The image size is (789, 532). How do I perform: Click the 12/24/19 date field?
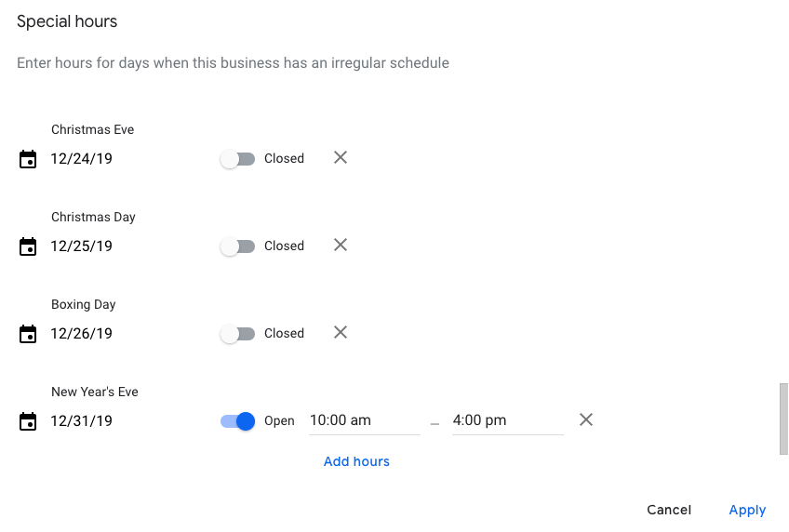(x=82, y=159)
